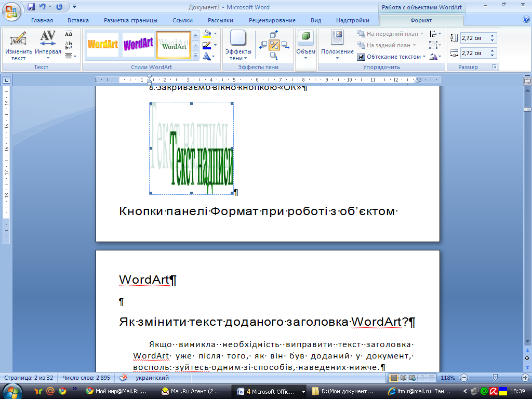Switch to the Вставка tab
The width and height of the screenshot is (532, 399).
(78, 20)
